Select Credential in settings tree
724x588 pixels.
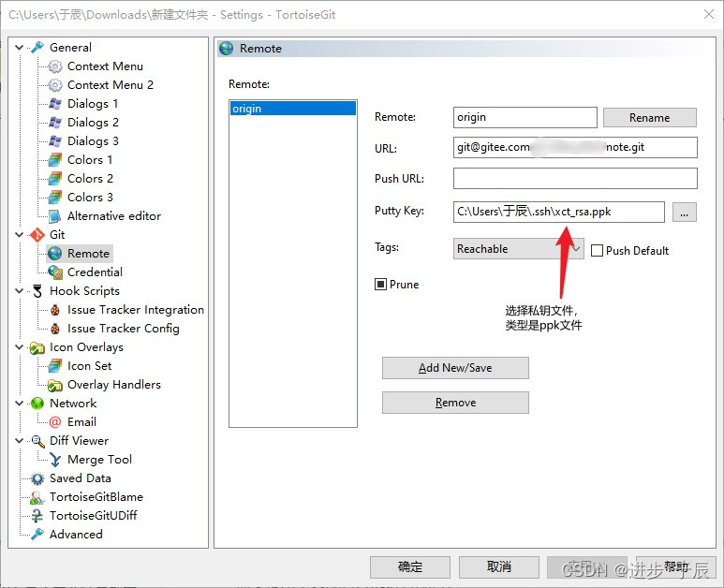tap(95, 272)
